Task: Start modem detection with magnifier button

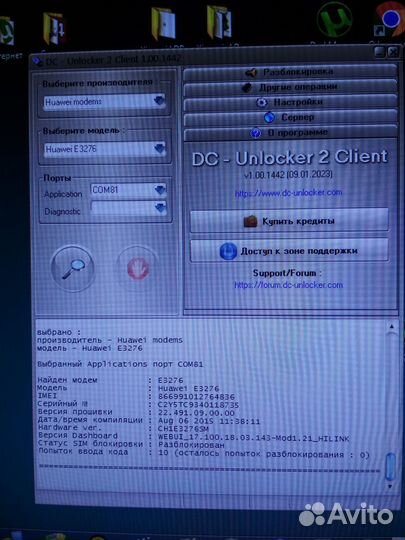Action: (73, 268)
